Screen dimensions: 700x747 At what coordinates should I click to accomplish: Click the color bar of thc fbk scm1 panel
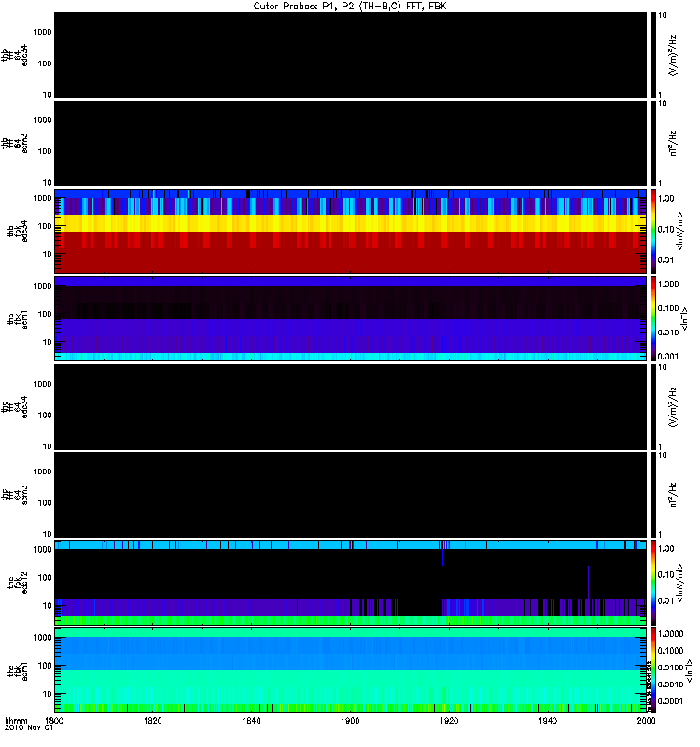coord(653,670)
